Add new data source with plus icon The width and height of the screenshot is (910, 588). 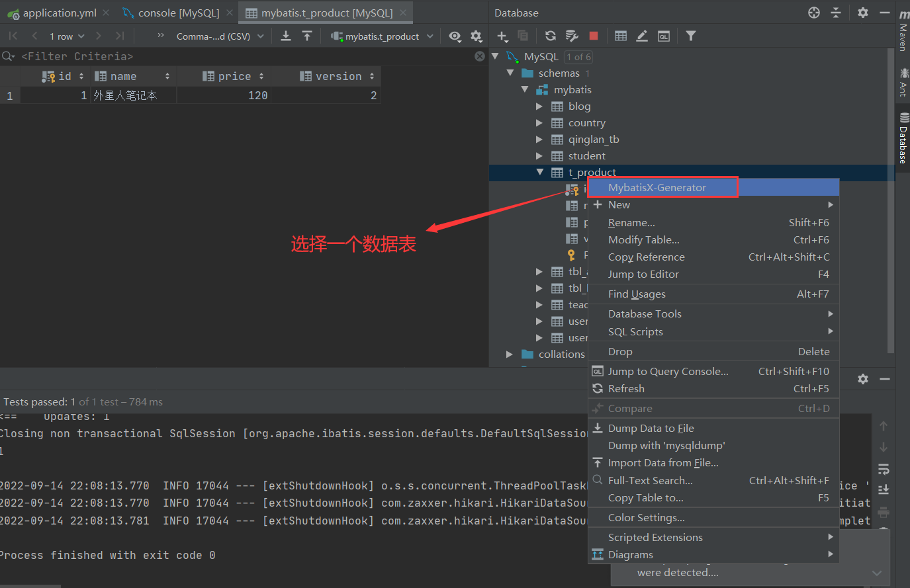pos(502,36)
